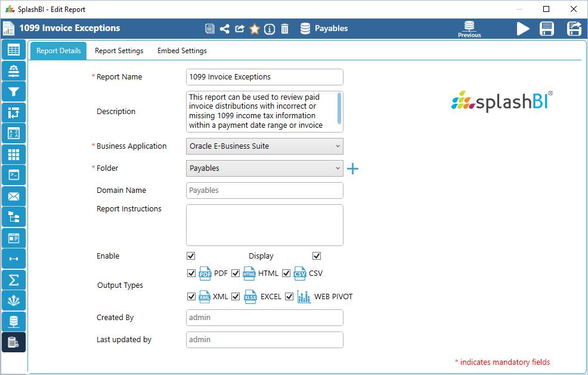Open the filter funnel tool
Screen dimensions: 588x375
14,91
